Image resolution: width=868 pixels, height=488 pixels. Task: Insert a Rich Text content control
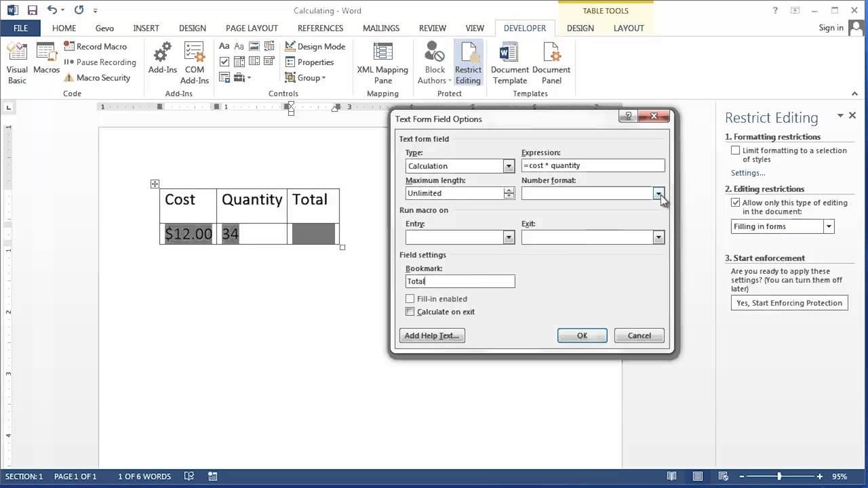click(224, 47)
